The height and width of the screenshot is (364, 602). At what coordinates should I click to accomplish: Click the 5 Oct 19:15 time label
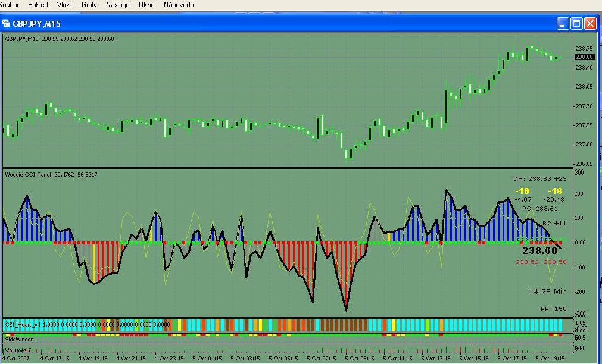[x=551, y=359]
